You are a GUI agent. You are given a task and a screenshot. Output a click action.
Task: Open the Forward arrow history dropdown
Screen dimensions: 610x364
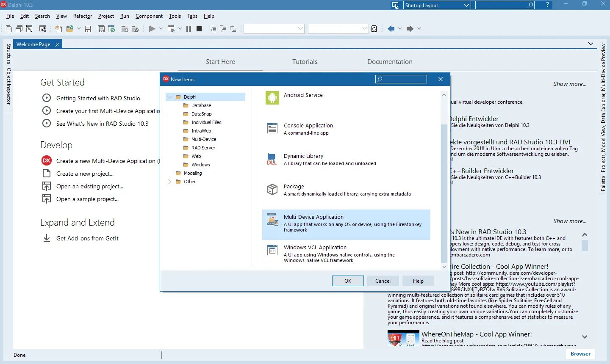pos(419,29)
